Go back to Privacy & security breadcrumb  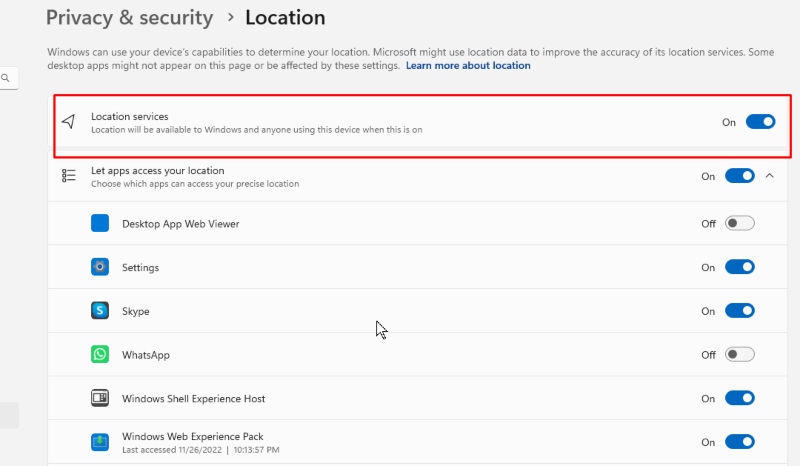coord(130,17)
